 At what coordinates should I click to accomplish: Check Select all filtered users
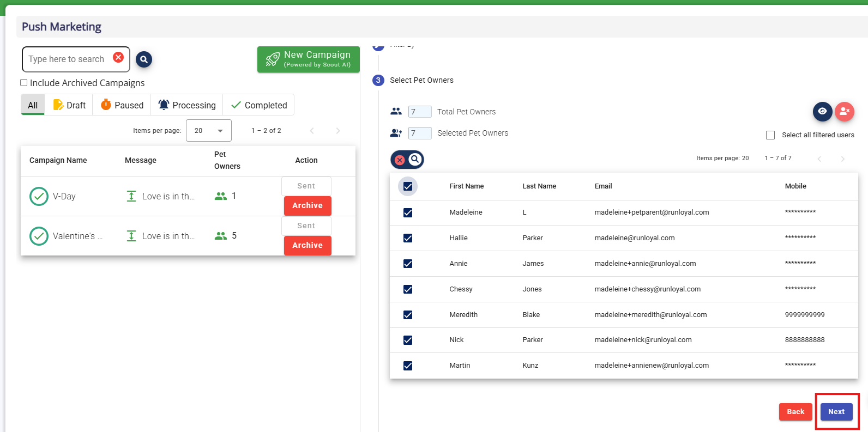[770, 135]
